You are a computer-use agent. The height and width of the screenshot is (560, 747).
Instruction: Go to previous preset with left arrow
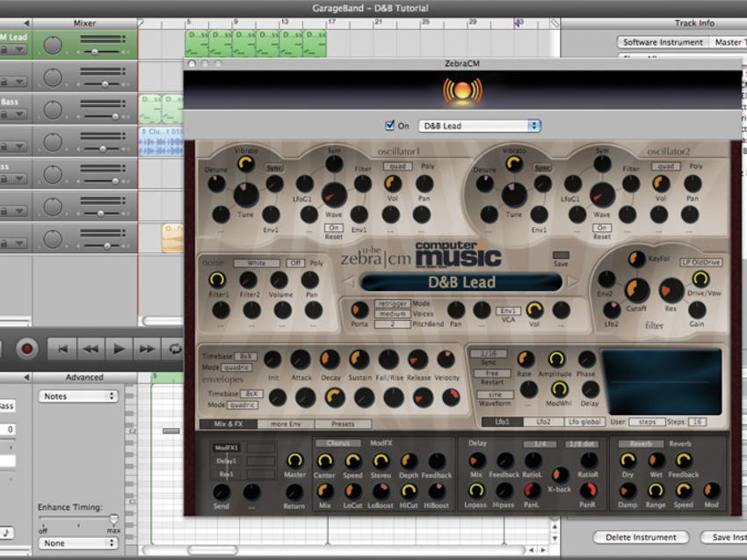click(349, 281)
